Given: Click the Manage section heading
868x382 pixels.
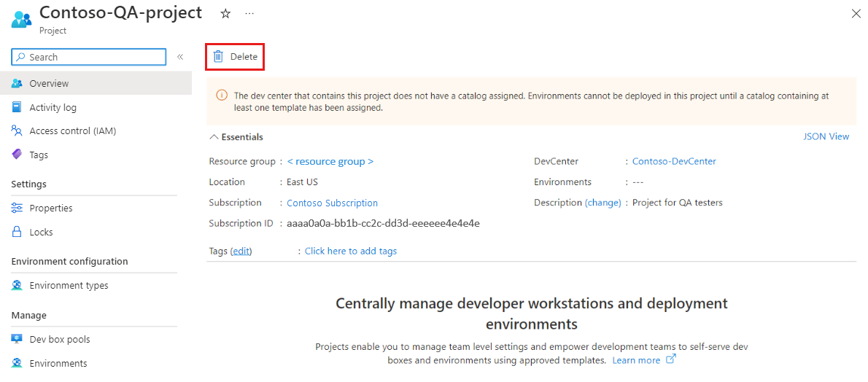Looking at the screenshot, I should click(27, 316).
